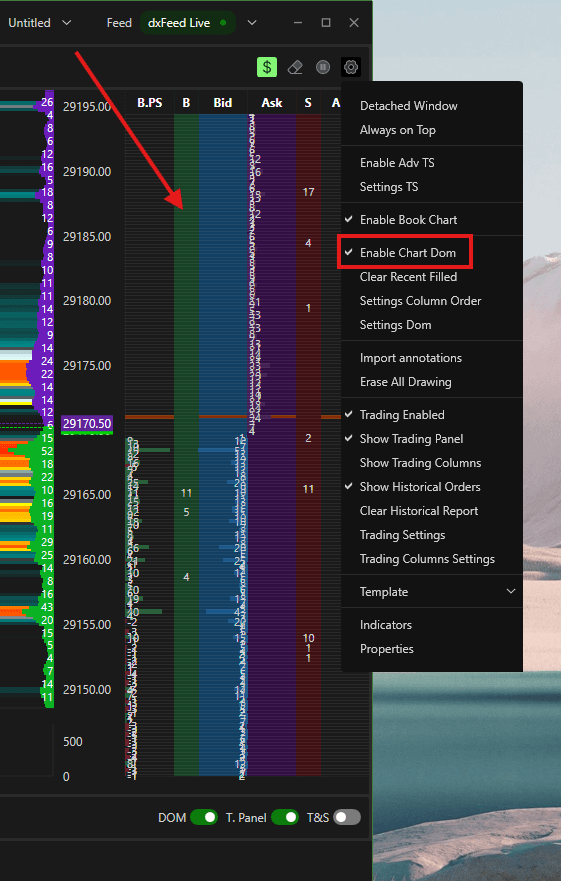Open Settings Column Order
Viewport: 561px width, 881px height.
coord(432,301)
